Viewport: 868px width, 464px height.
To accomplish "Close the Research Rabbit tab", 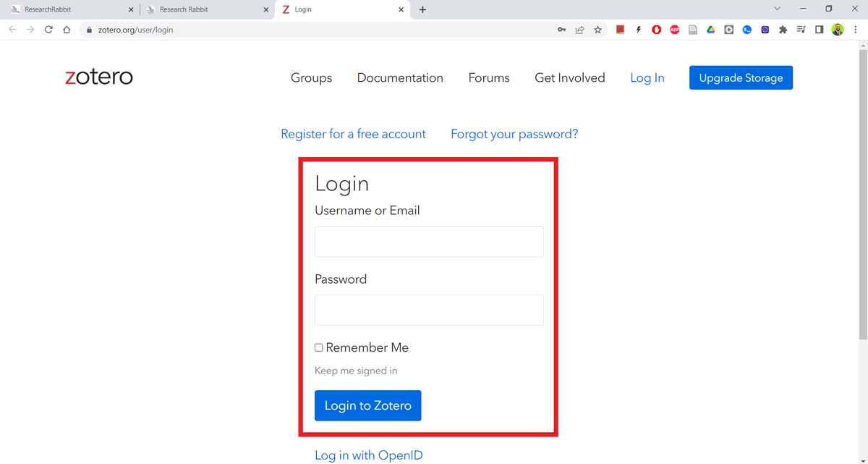I will (x=265, y=9).
